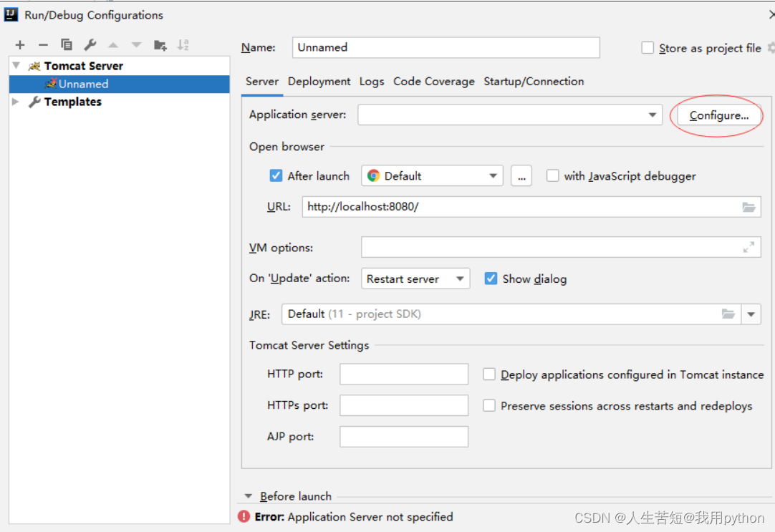Select the Templates tree item
Viewport: 775px width, 532px height.
click(x=72, y=102)
